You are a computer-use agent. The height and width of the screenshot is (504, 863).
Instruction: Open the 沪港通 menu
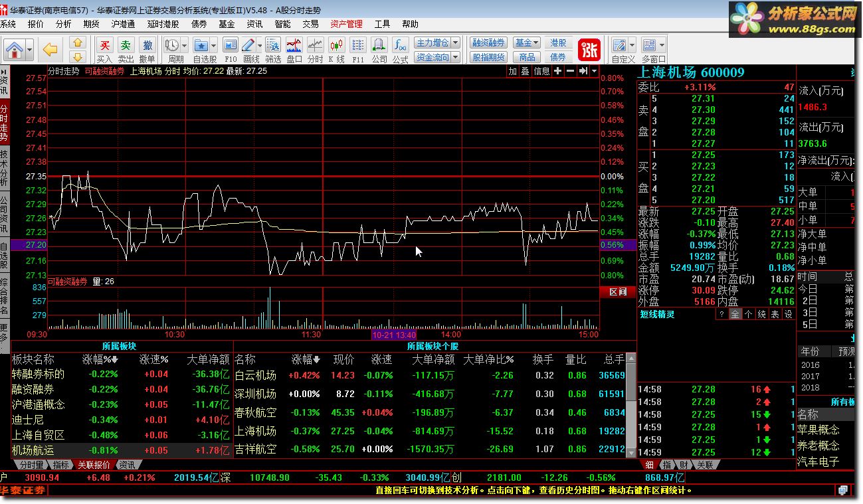tap(123, 24)
